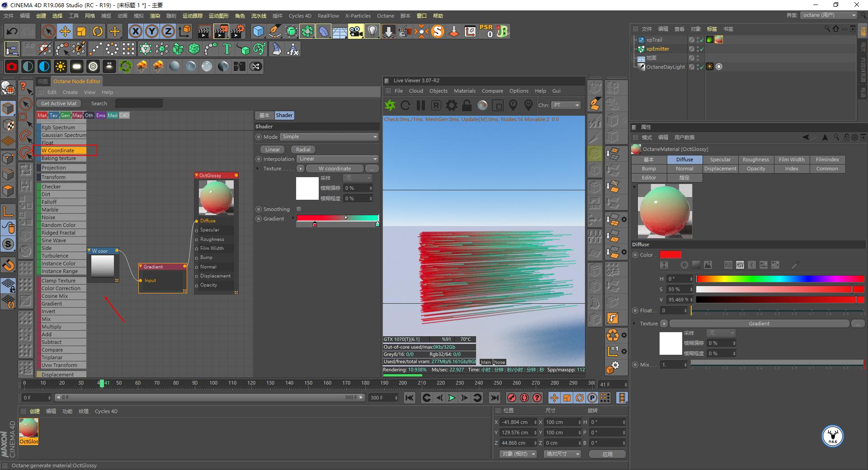
Task: Click the red Diffuse color swatch
Action: [x=670, y=254]
